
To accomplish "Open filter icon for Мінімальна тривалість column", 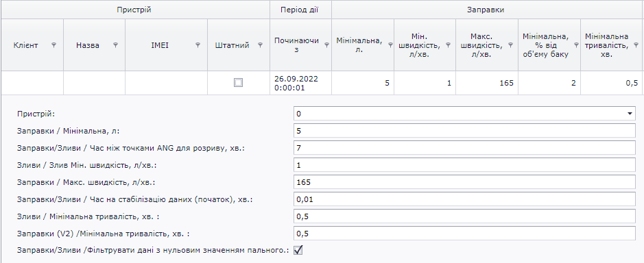I will [x=636, y=45].
